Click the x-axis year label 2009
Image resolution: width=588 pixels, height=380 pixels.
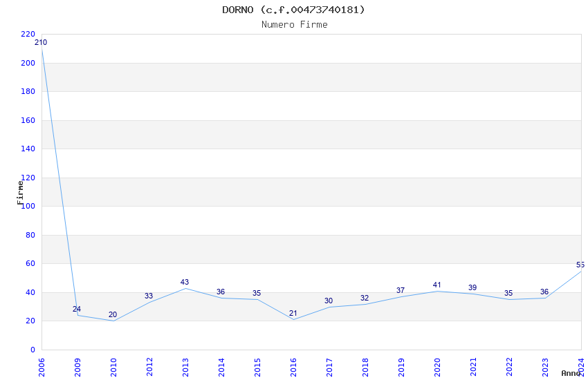click(x=77, y=368)
